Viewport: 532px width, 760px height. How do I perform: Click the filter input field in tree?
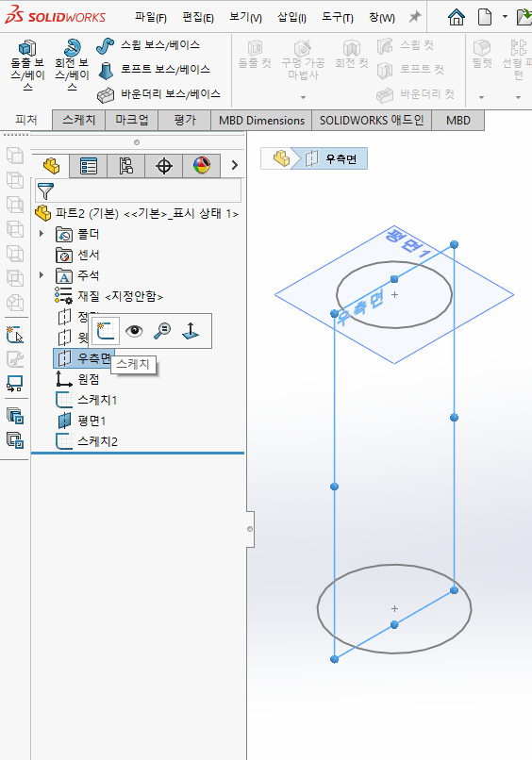click(138, 191)
